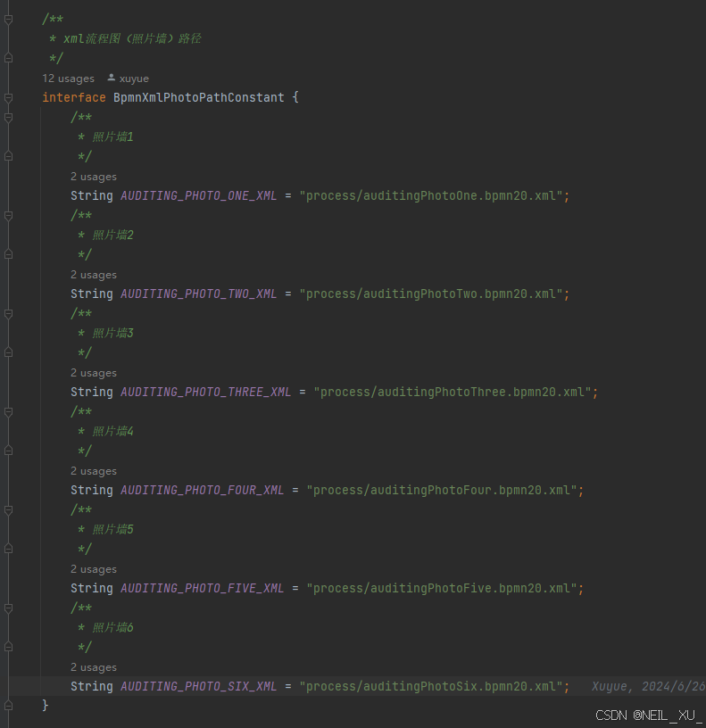This screenshot has width=706, height=728.
Task: Show usages of AUDITING_PHOTO_ONE_XML via 2 usages hint
Action: (x=94, y=177)
